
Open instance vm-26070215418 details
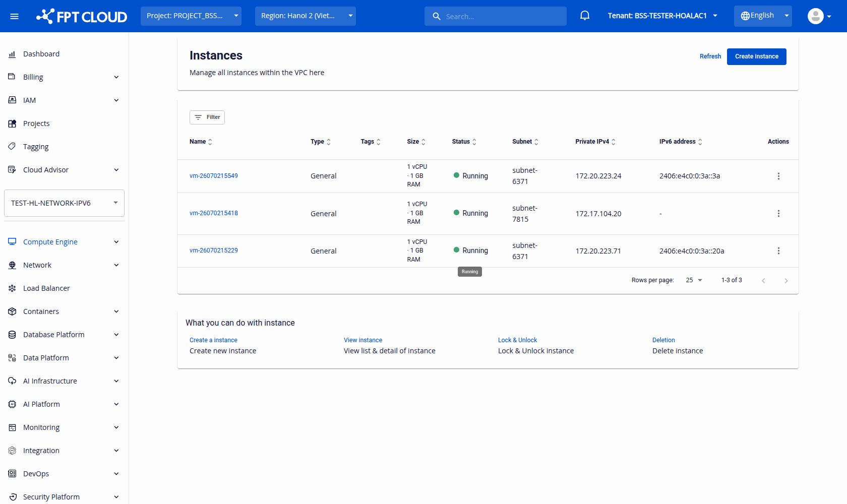(x=214, y=213)
